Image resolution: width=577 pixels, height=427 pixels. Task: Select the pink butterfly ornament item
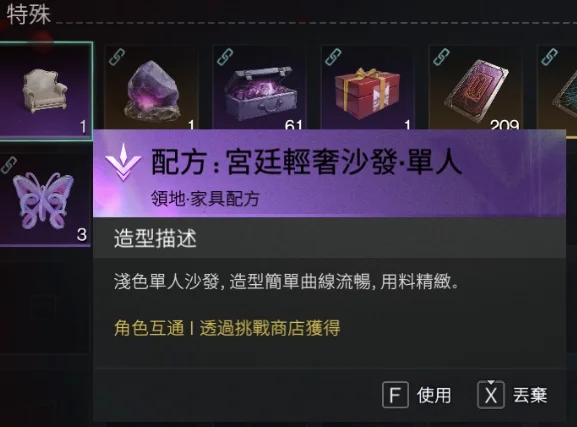pos(45,200)
